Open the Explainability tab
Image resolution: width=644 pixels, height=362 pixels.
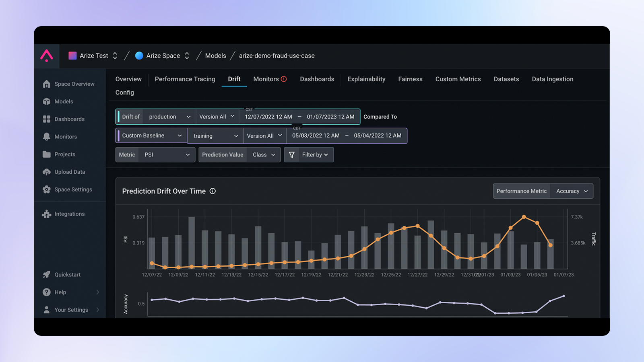366,79
